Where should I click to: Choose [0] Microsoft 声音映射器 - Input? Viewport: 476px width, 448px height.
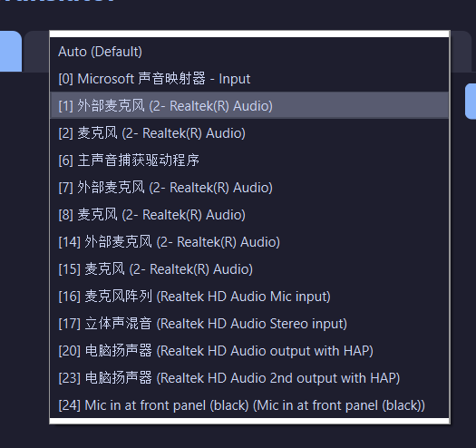point(249,79)
